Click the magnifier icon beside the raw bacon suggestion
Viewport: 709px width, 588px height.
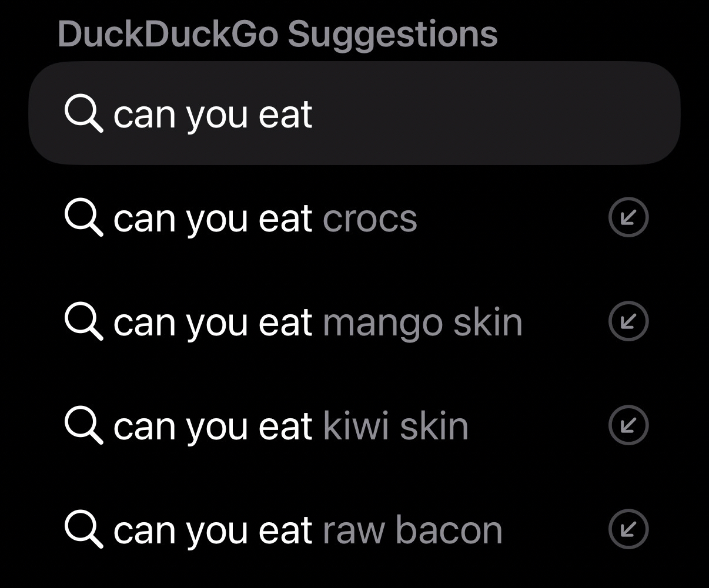coord(83,529)
